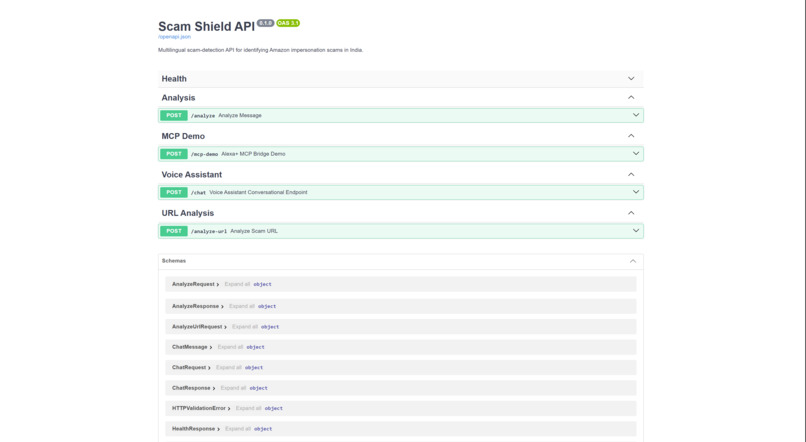
Task: Click the Analyze Scam URL summary
Action: 254,231
